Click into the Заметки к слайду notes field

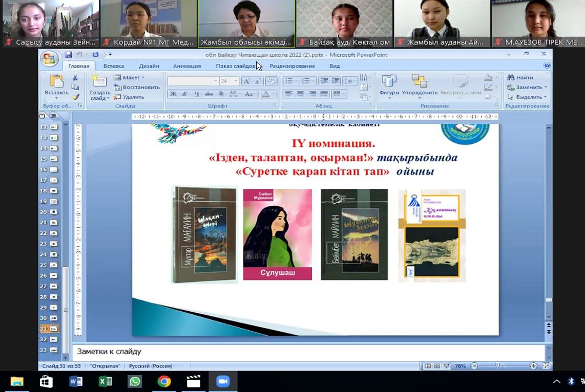point(308,352)
